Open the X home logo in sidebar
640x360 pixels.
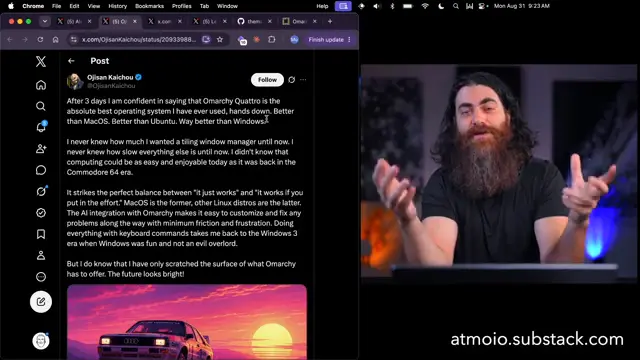pos(41,62)
